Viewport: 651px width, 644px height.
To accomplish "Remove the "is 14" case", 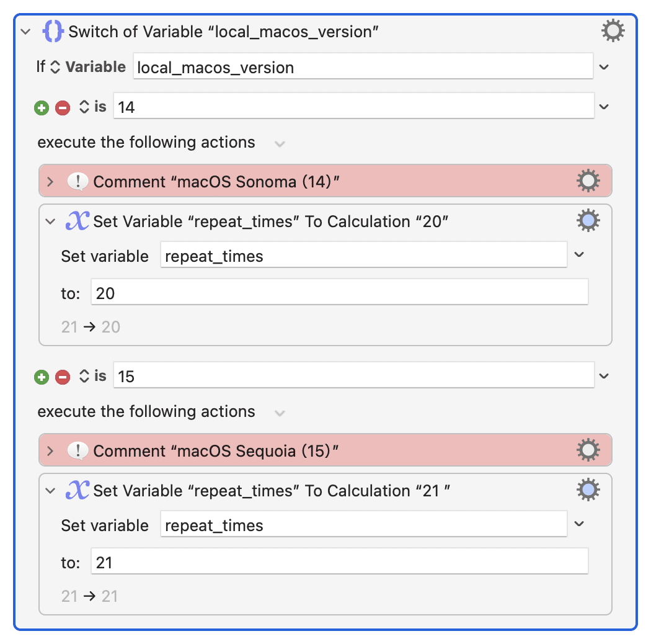I will [63, 108].
